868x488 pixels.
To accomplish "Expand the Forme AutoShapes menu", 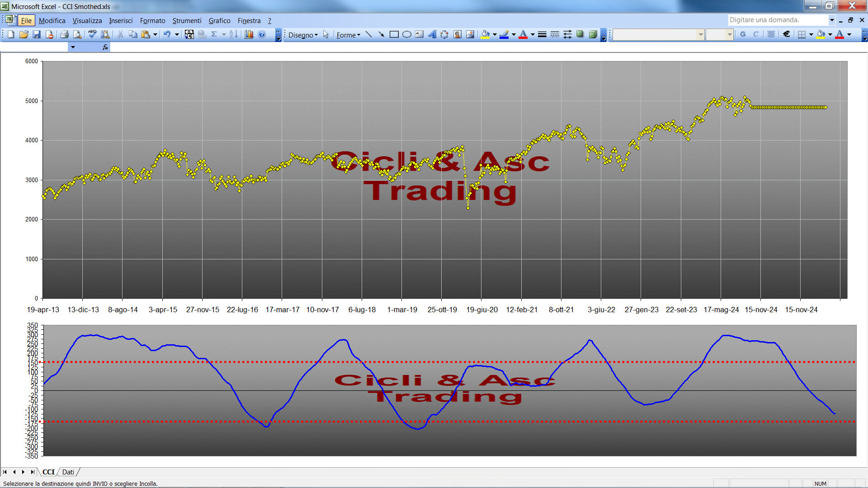I will tap(348, 35).
